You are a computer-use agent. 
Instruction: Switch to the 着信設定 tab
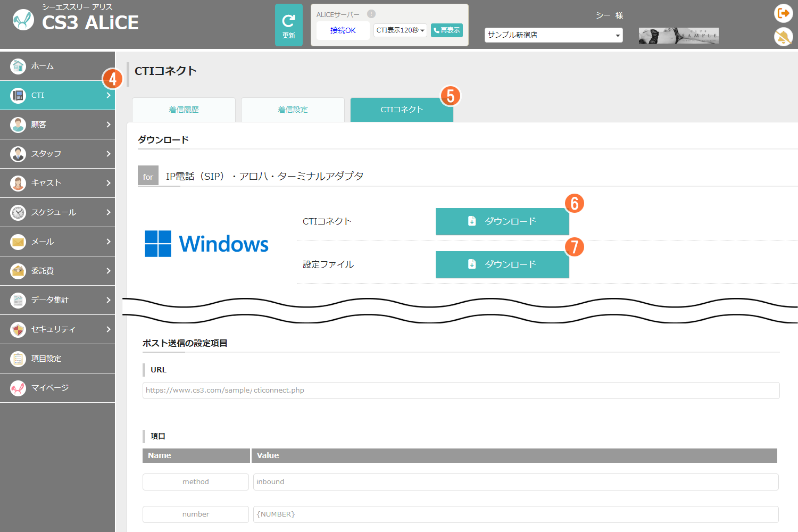[x=293, y=110]
